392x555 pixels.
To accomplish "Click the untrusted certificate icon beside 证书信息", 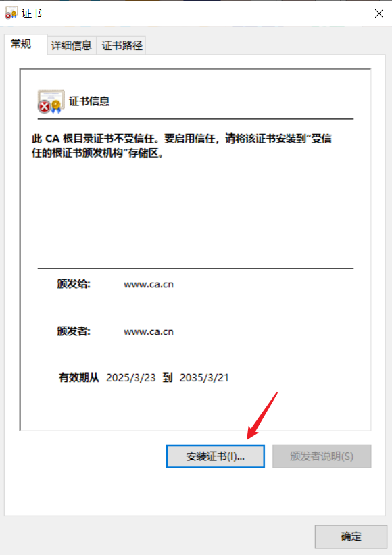I will click(51, 101).
